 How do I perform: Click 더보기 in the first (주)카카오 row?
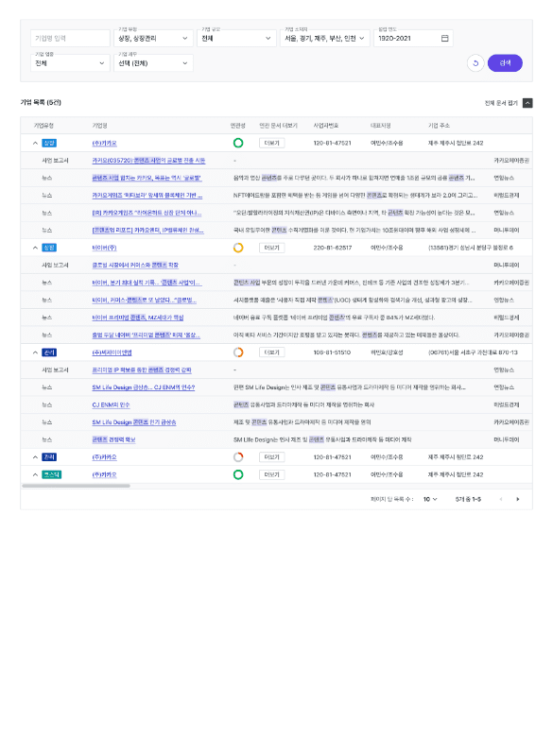271,143
